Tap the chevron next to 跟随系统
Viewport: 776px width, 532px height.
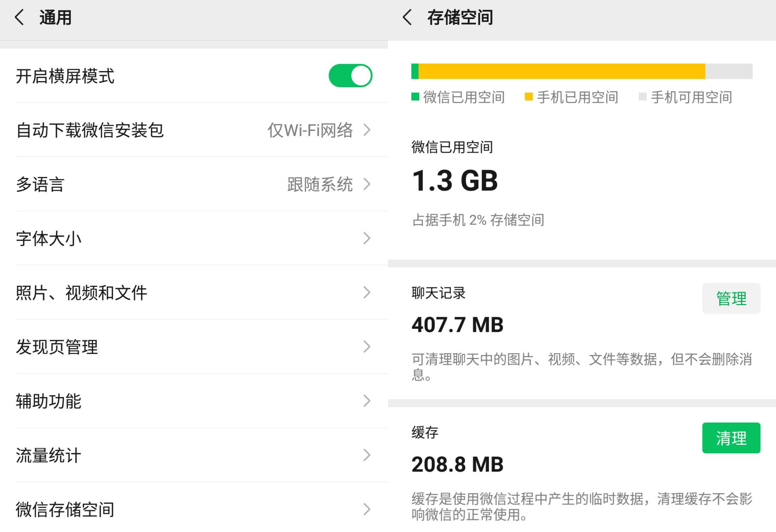(367, 184)
